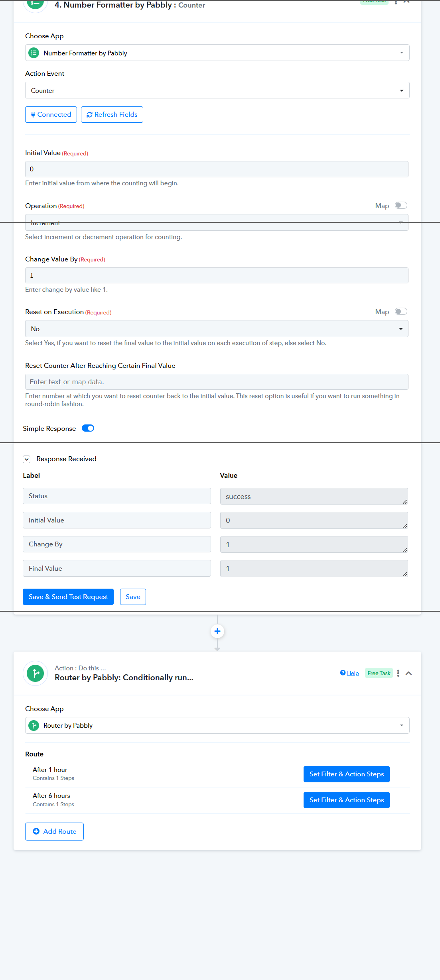Click the Router by Pabbly step icon
440x980 pixels.
pos(36,674)
